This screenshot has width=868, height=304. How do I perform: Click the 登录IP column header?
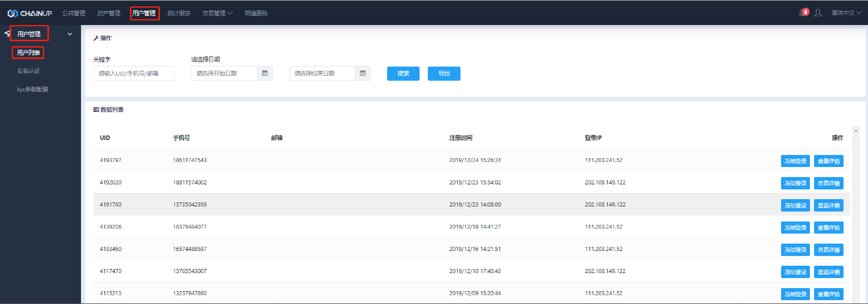coord(593,138)
